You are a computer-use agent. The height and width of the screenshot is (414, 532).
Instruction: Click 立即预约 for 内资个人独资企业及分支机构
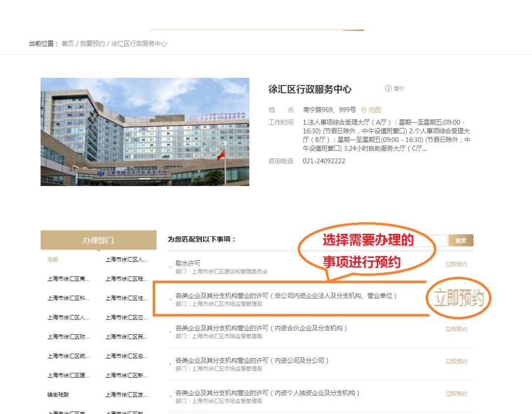click(456, 394)
